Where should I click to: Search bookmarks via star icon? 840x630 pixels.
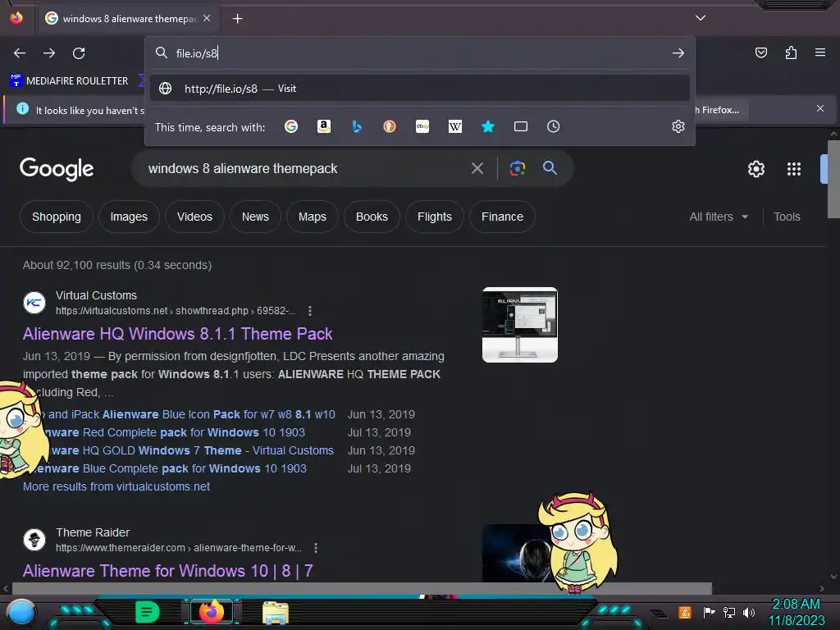[487, 126]
